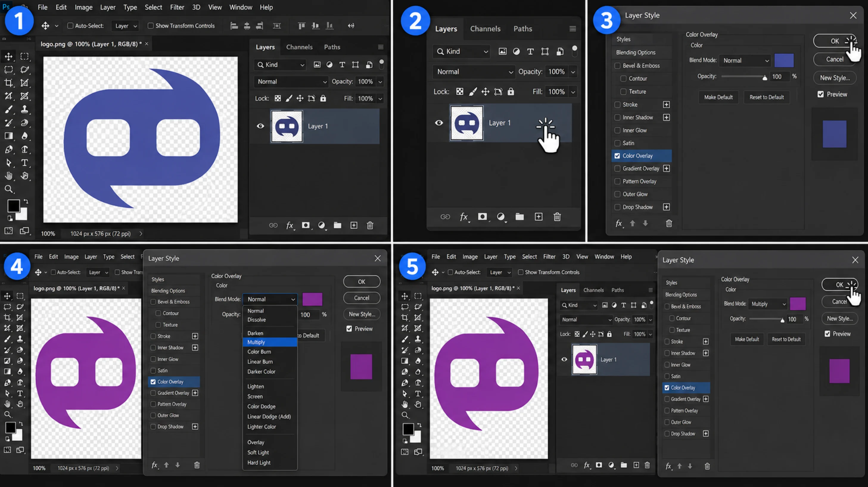Click the delete layer trash icon in step 2
Screen dimensions: 868x487
(557, 217)
